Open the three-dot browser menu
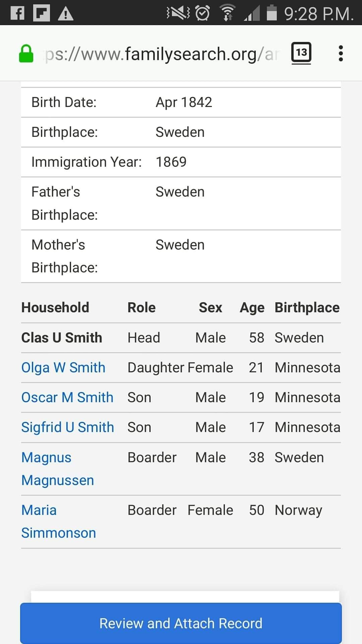 341,53
